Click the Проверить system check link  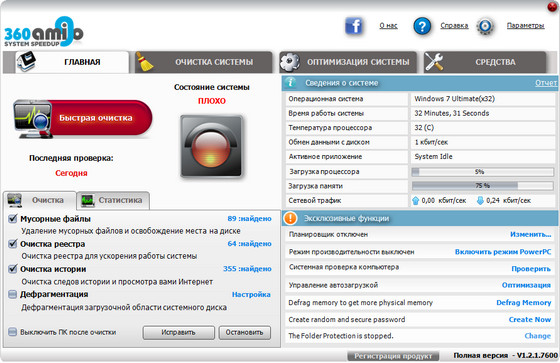[x=531, y=269]
